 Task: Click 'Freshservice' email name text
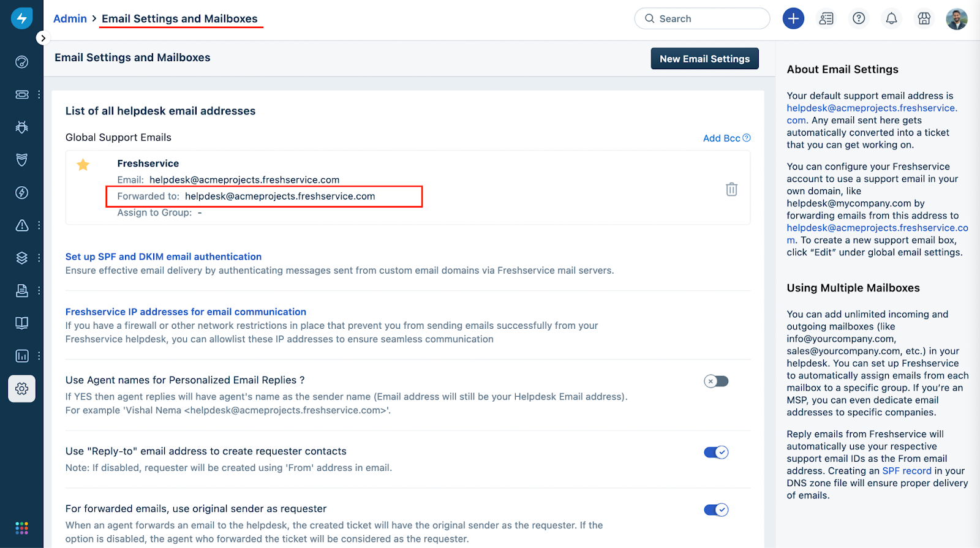148,163
